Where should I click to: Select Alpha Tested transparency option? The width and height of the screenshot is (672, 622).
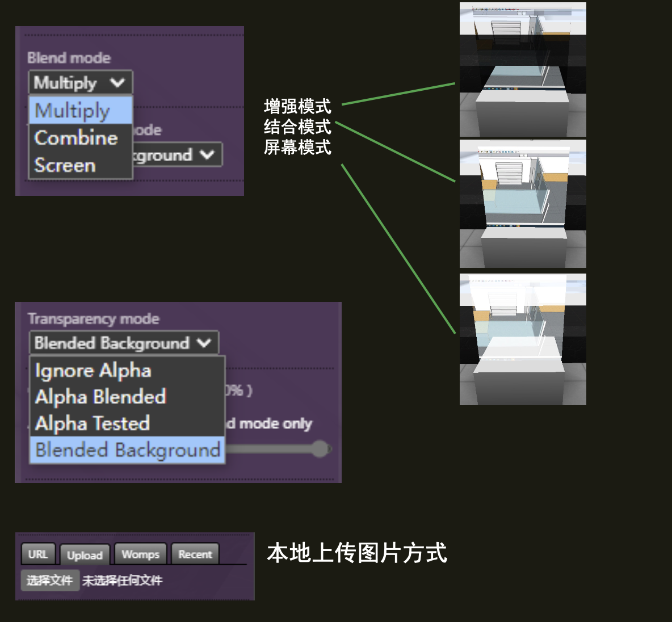127,423
